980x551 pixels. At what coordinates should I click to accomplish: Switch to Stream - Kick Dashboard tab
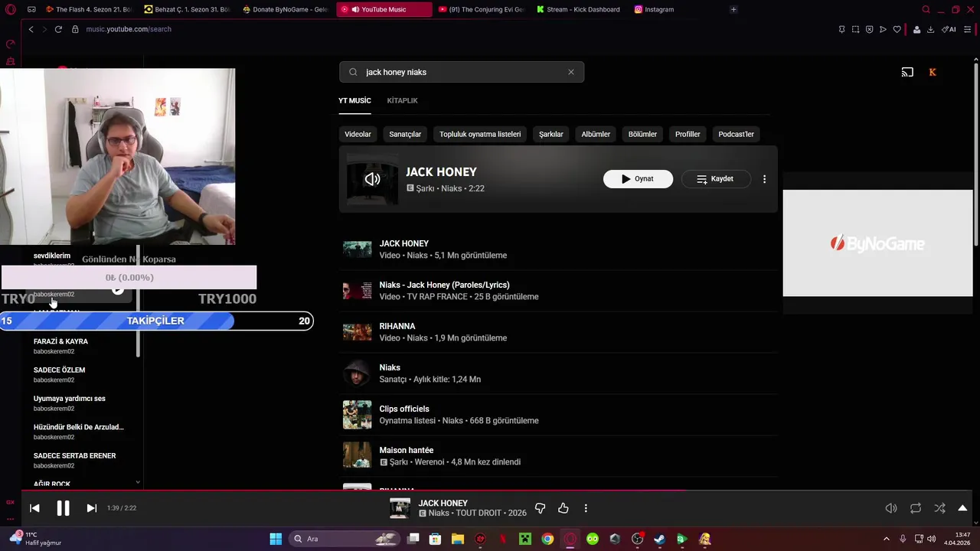pyautogui.click(x=579, y=10)
